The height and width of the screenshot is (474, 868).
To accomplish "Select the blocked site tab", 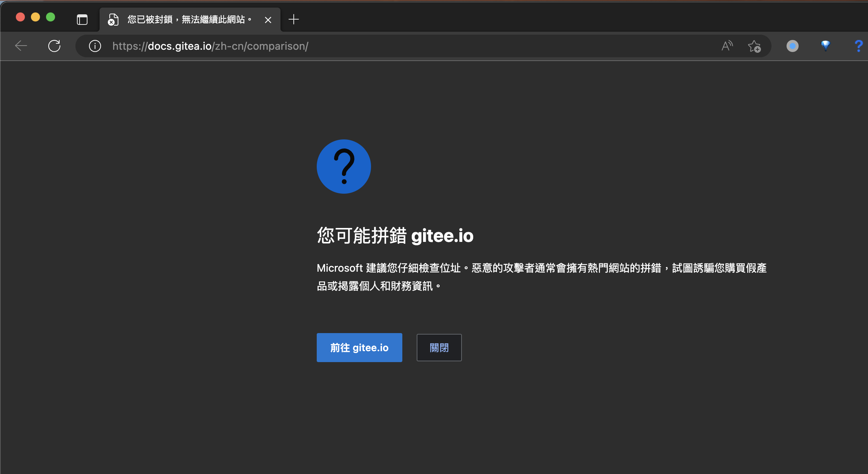I will pyautogui.click(x=185, y=19).
